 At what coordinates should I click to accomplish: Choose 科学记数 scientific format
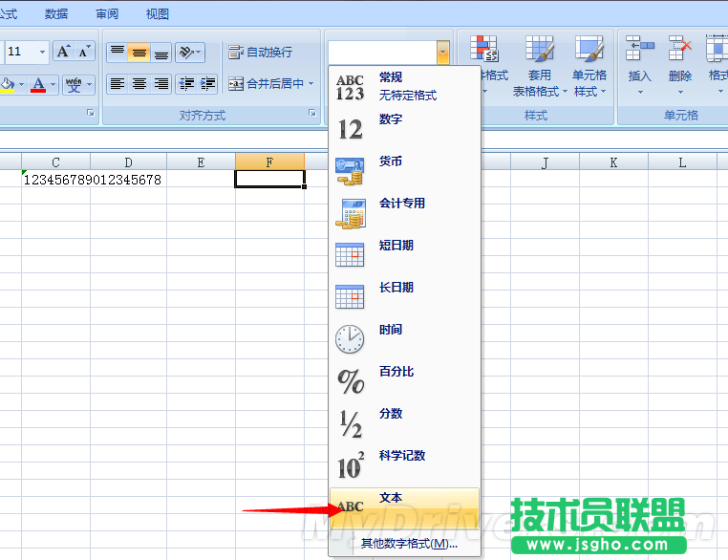404,464
